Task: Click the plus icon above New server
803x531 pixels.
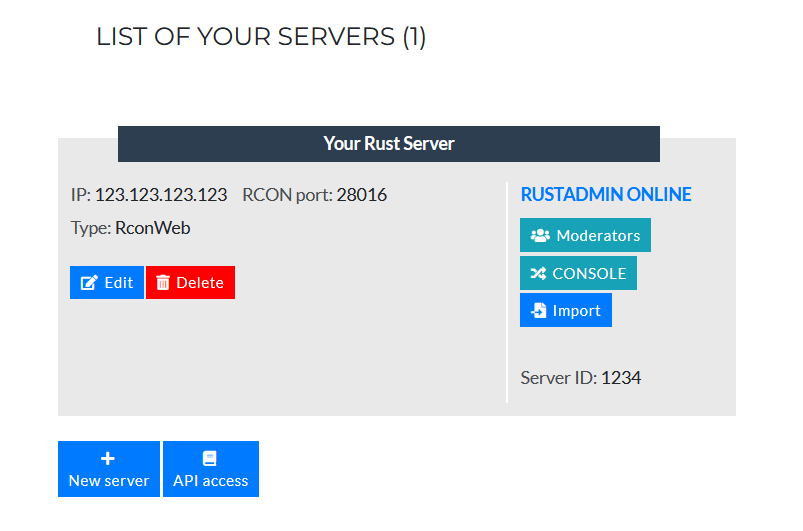Action: point(108,458)
